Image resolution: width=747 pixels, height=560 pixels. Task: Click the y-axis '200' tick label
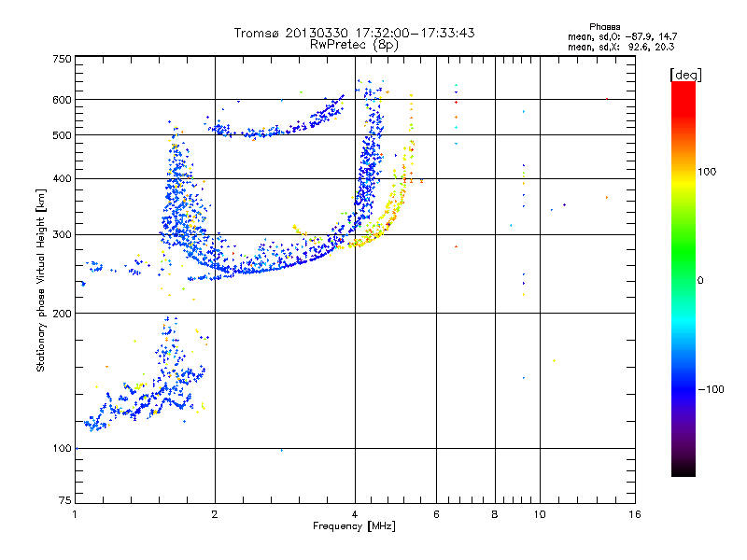62,314
